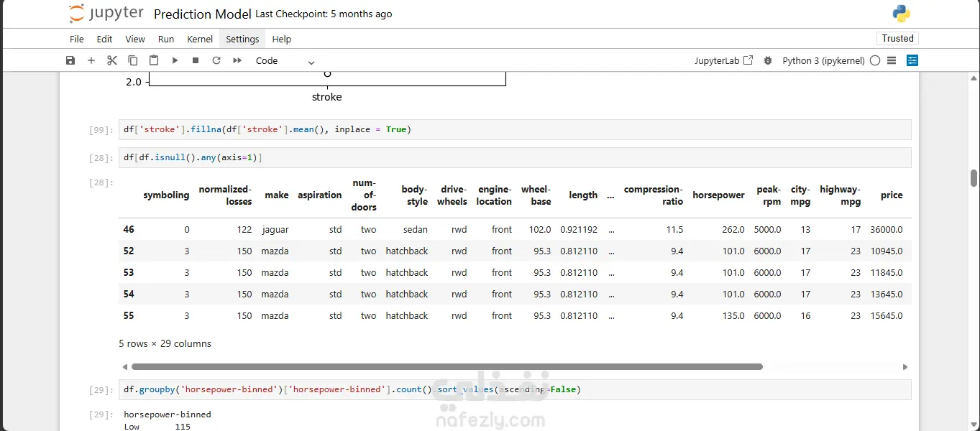
Task: Open the Kernel menu
Action: (x=200, y=39)
